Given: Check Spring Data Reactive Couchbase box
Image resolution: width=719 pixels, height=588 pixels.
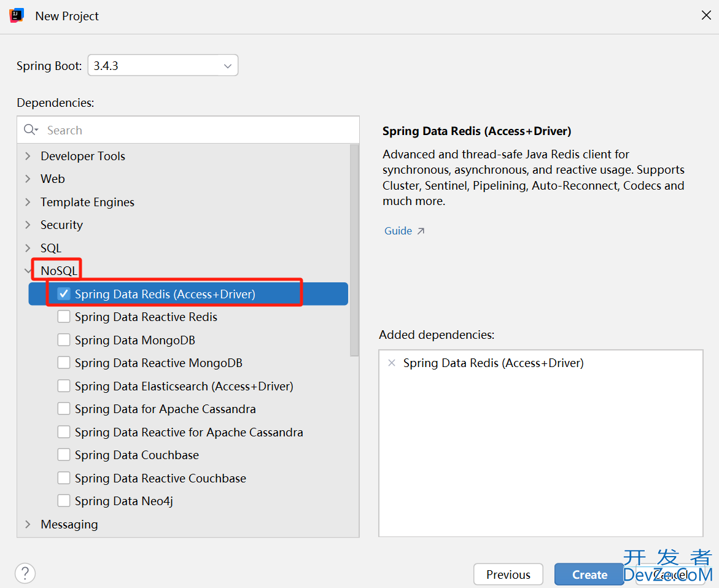Looking at the screenshot, I should (x=64, y=478).
